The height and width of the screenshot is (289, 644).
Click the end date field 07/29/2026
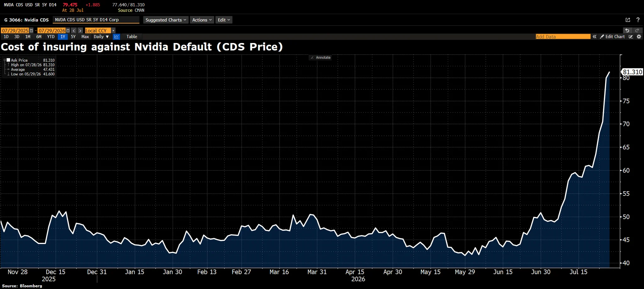coord(52,30)
